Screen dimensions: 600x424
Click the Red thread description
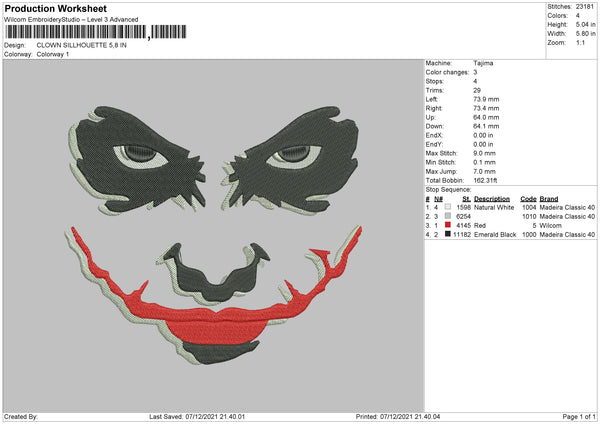point(480,225)
